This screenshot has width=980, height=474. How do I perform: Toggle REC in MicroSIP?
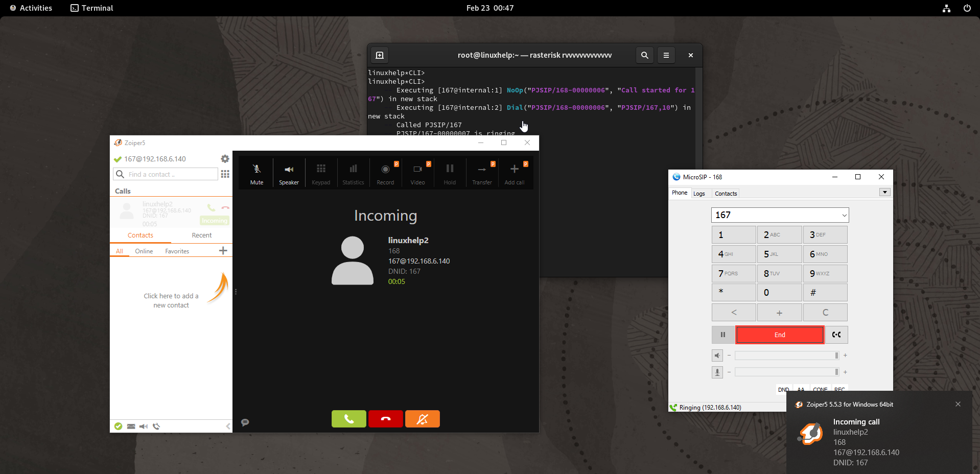839,389
